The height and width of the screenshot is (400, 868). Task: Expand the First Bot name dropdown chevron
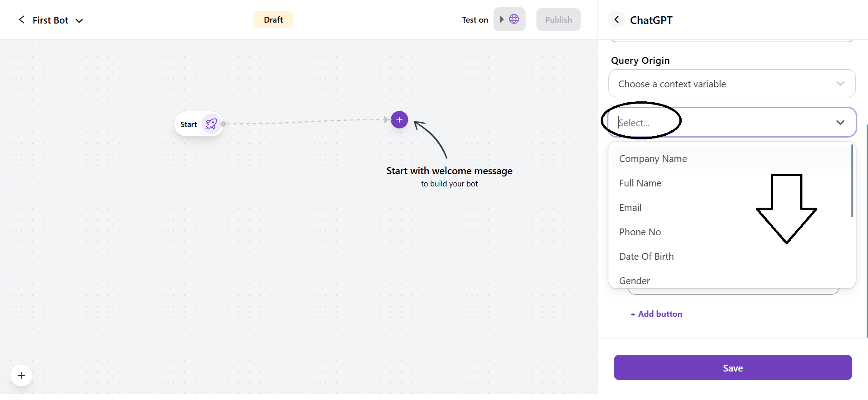click(x=79, y=20)
